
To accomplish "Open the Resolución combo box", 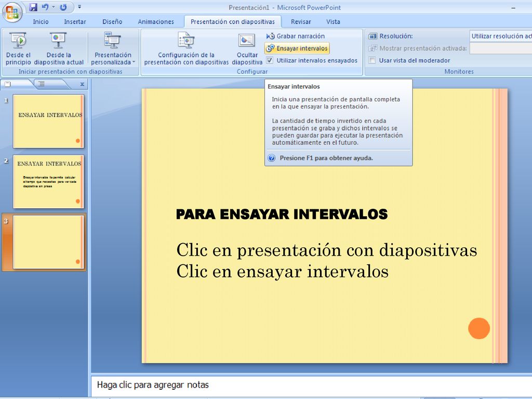I will pos(501,36).
